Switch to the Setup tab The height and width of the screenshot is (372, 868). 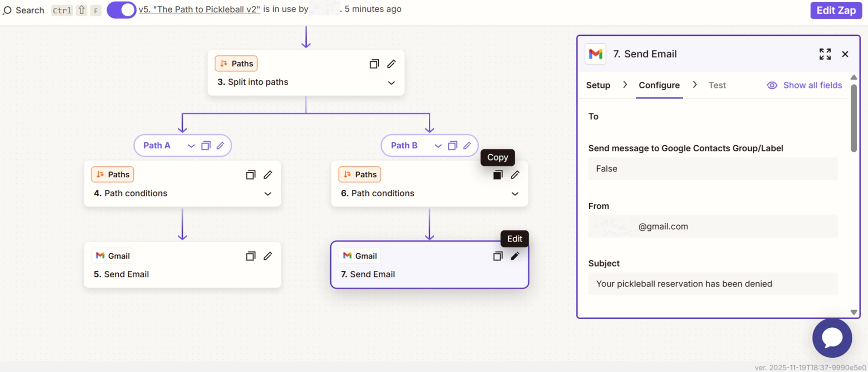click(x=598, y=85)
